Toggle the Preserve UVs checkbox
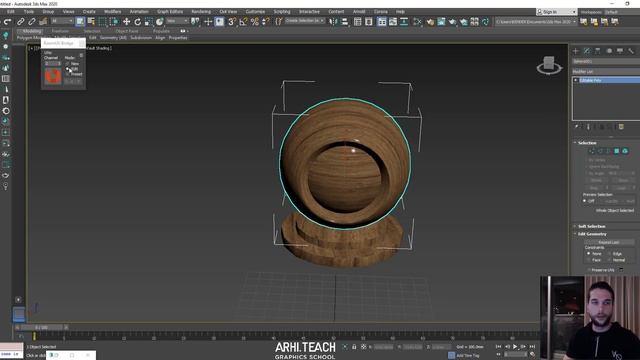The image size is (640, 360). coord(589,270)
